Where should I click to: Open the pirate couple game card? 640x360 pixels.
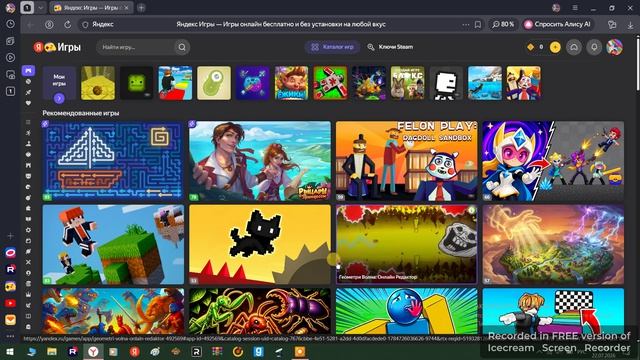click(260, 161)
